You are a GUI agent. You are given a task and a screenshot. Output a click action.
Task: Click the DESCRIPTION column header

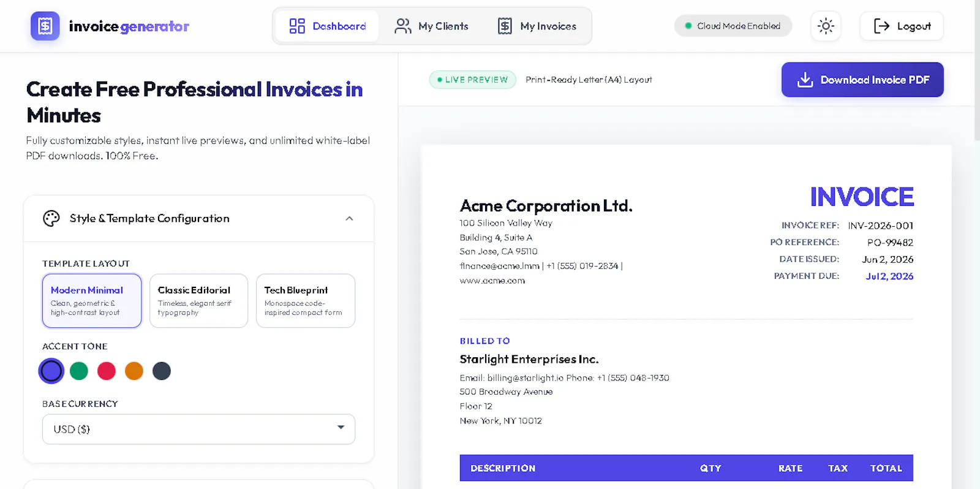(503, 468)
